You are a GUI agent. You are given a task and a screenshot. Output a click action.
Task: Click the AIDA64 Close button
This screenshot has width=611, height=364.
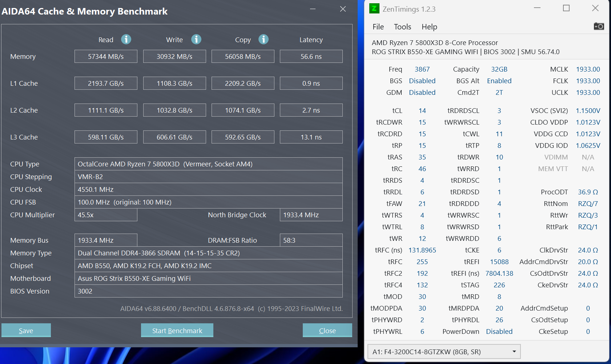tap(327, 331)
